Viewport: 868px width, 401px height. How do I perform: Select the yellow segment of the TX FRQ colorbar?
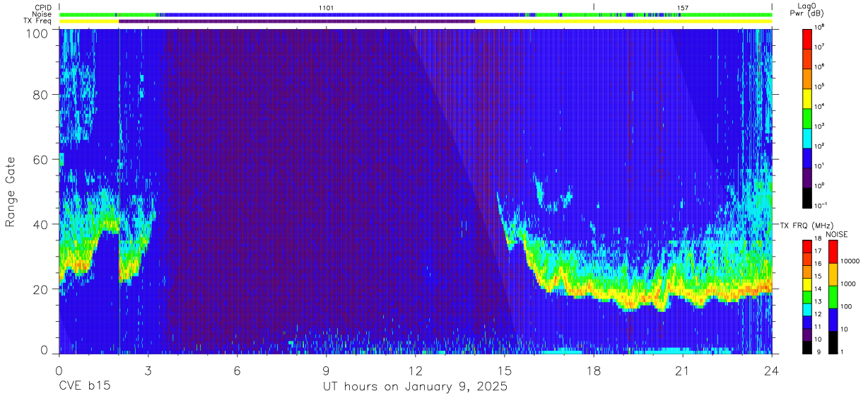point(807,284)
